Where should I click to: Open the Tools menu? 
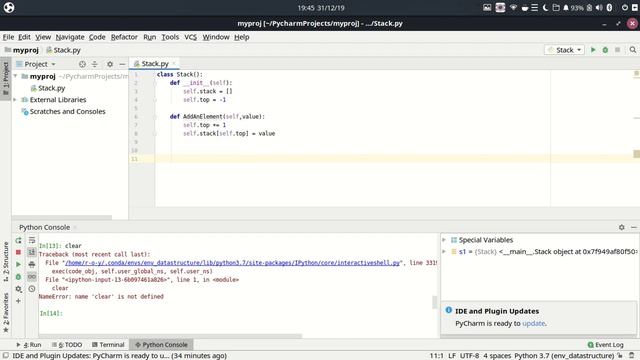[170, 37]
